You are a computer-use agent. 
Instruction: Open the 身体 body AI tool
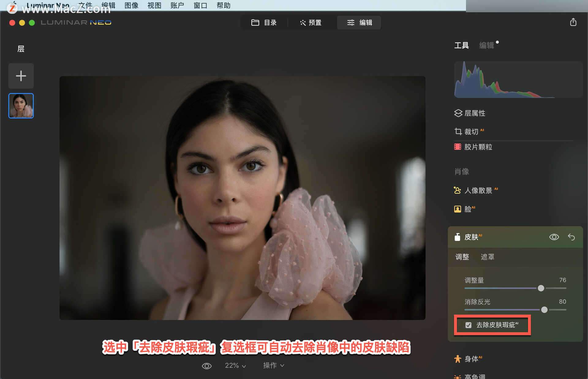(x=468, y=359)
